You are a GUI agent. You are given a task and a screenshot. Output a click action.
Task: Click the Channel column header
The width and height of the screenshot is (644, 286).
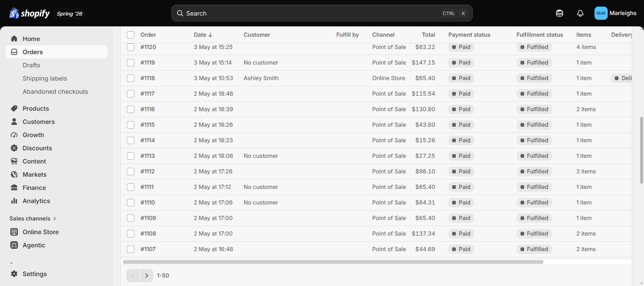(x=383, y=35)
